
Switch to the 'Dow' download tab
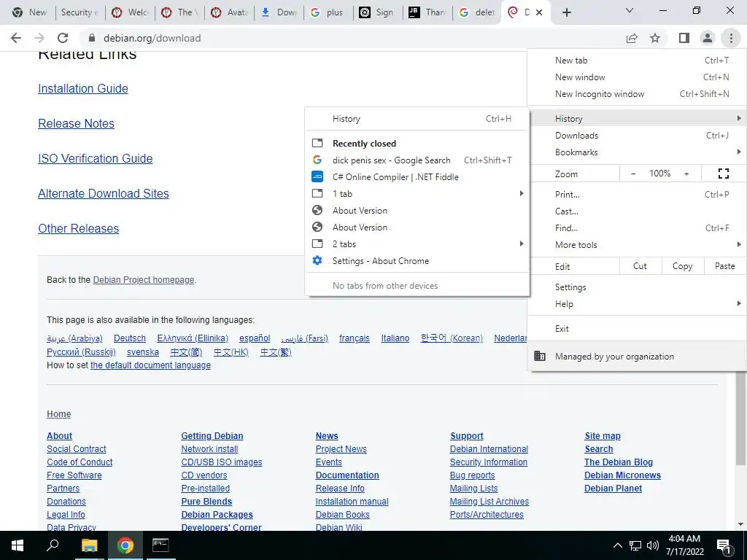click(x=279, y=12)
